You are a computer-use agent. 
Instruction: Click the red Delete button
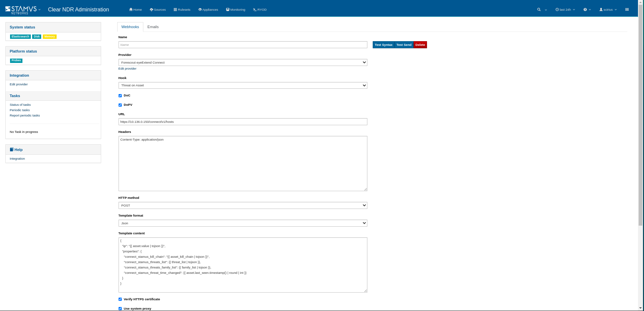[420, 45]
